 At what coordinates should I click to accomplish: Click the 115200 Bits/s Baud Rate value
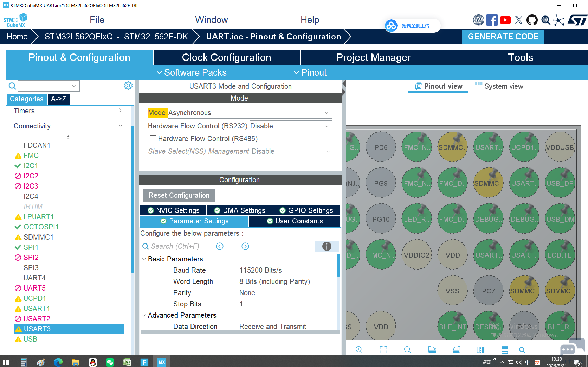[x=260, y=270]
